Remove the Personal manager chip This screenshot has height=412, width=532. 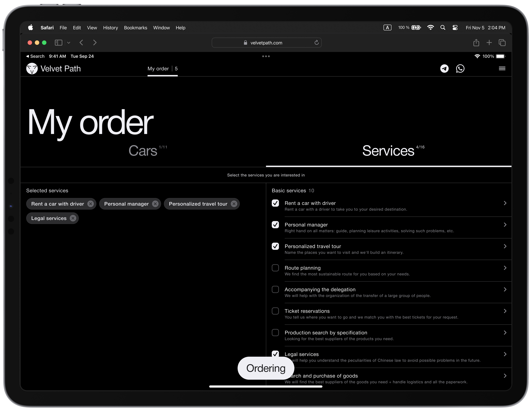[x=155, y=204]
